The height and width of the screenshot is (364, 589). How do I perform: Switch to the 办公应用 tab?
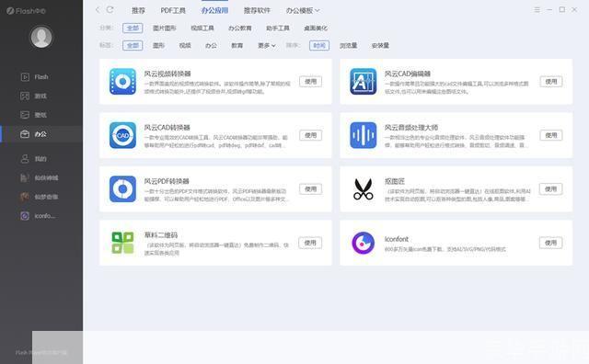[x=214, y=10]
